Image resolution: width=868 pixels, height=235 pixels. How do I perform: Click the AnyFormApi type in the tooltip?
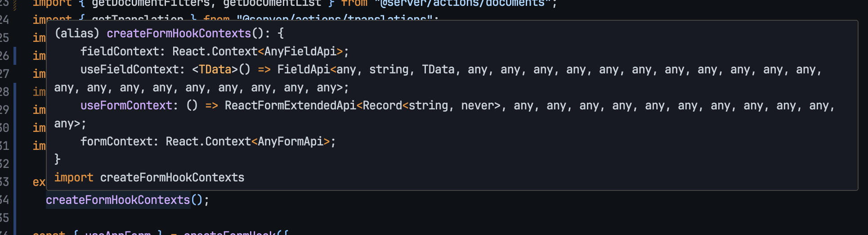(x=290, y=141)
